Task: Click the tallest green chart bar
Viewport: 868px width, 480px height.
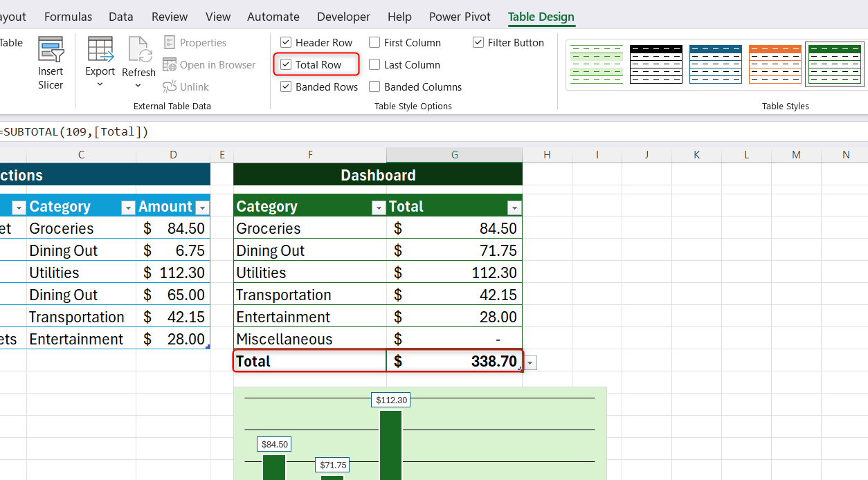Action: (390, 445)
